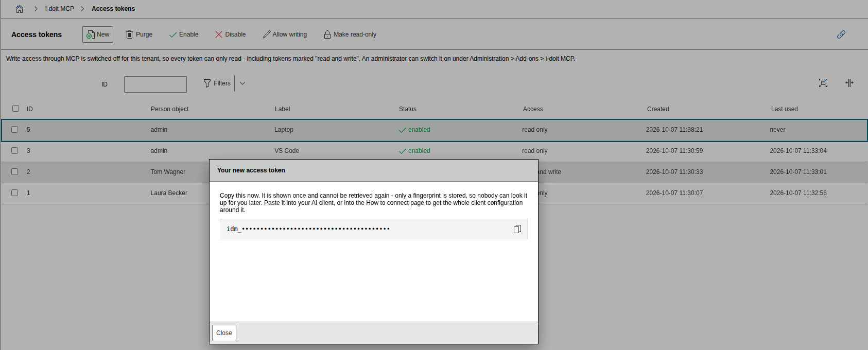The height and width of the screenshot is (350, 868).
Task: Select the VS Code label cell
Action: (x=287, y=151)
